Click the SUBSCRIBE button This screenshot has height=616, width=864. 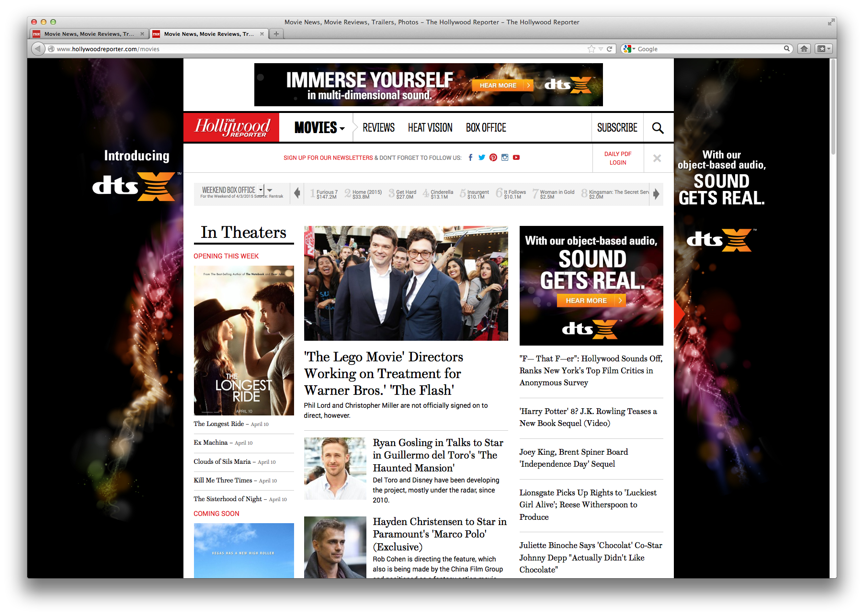click(x=617, y=128)
